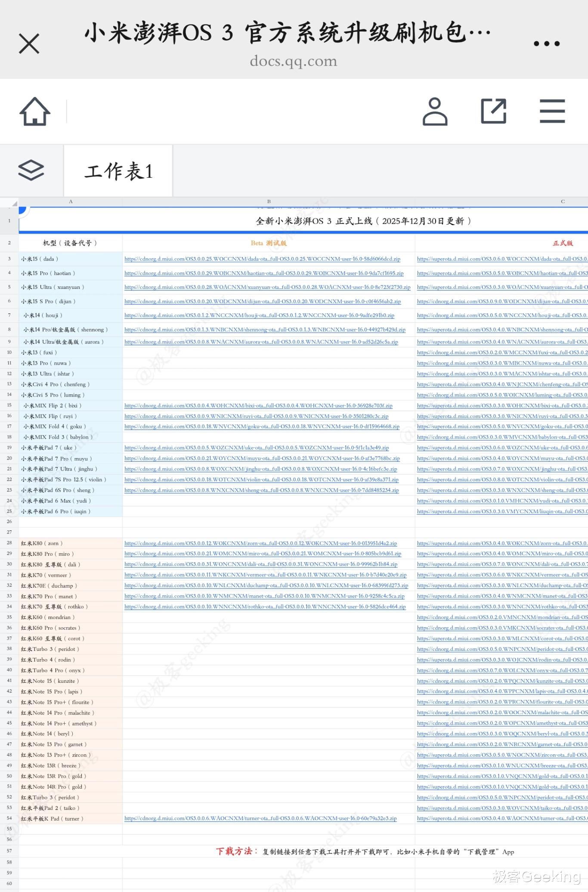588x892 pixels.
Task: Open Beta link for 红米K70 Pro (manet)
Action: (x=265, y=596)
